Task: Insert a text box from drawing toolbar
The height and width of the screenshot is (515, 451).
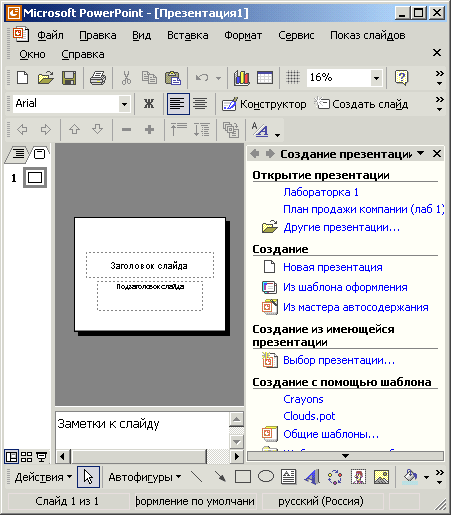Action: coord(289,477)
